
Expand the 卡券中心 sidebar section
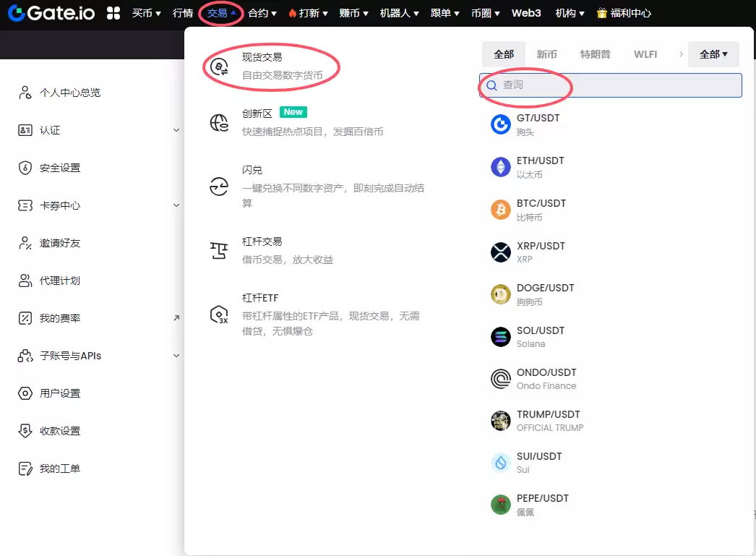tap(176, 205)
